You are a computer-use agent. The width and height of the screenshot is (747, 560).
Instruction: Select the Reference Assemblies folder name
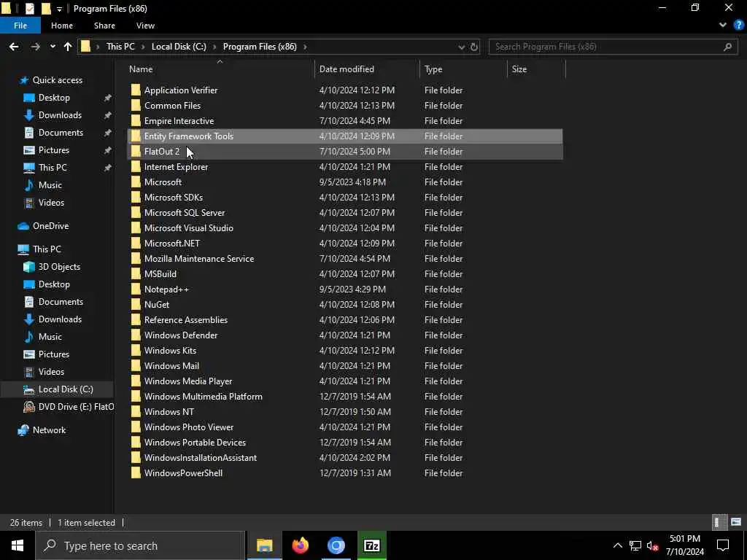click(x=186, y=320)
